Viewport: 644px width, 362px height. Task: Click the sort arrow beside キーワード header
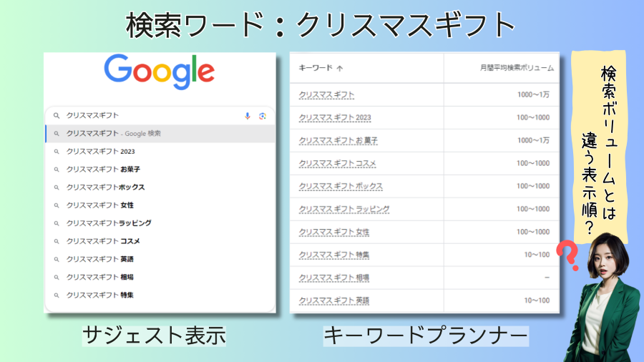(x=340, y=69)
